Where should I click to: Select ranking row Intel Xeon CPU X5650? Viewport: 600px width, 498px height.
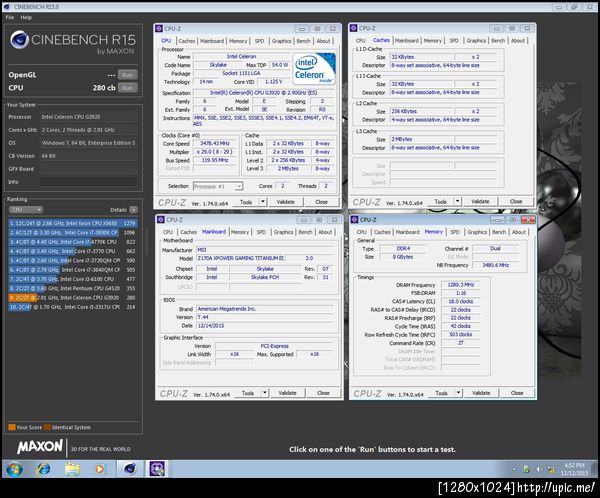(73, 223)
